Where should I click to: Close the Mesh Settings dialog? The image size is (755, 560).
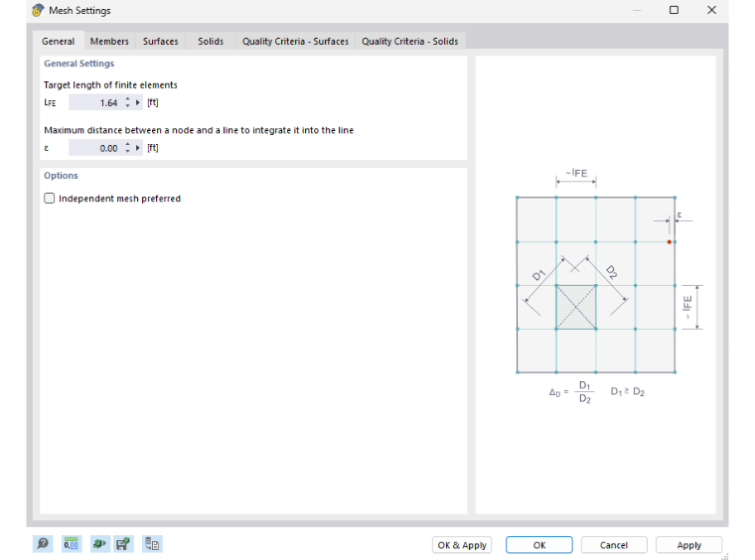[x=711, y=10]
